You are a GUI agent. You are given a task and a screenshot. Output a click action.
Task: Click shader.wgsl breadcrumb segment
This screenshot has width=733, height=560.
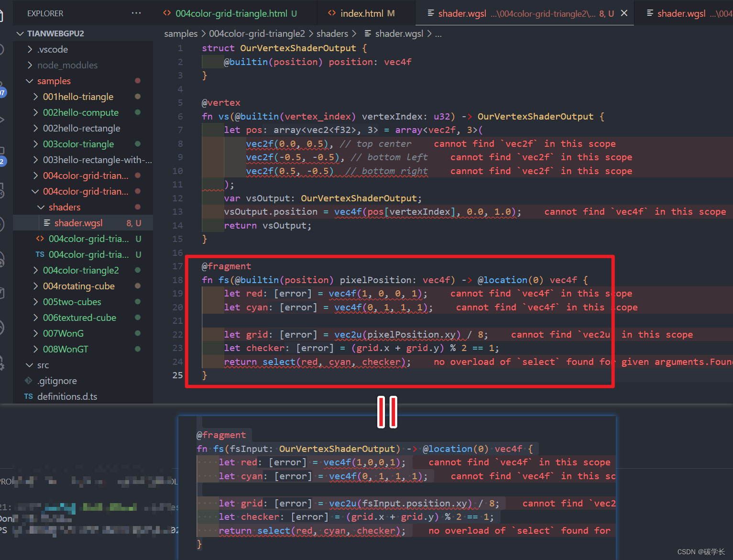(394, 33)
